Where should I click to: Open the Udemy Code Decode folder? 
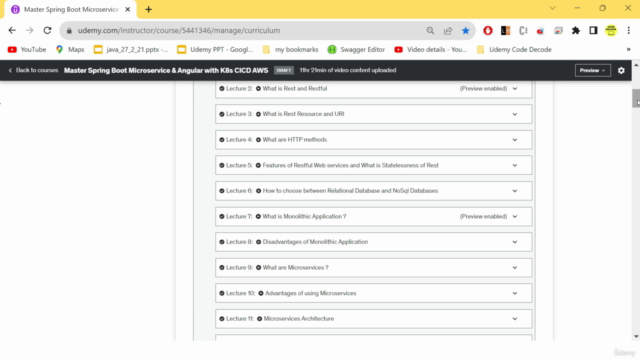514,49
